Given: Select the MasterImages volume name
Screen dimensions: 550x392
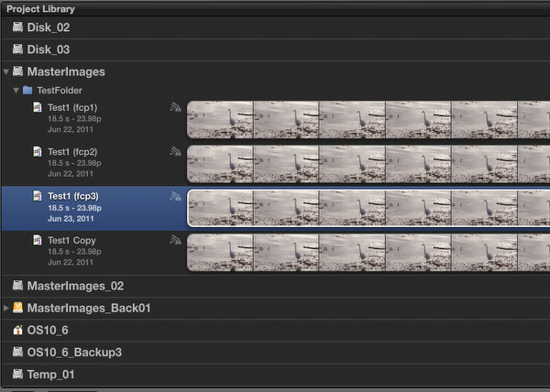Looking at the screenshot, I should (x=66, y=71).
